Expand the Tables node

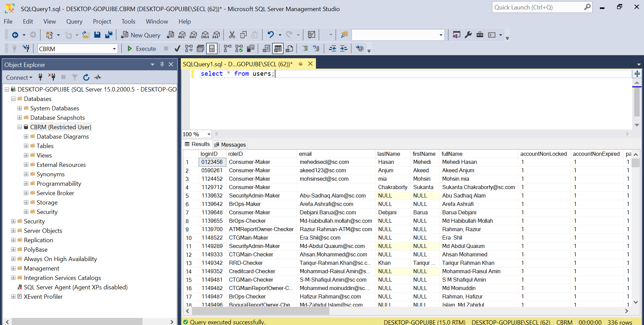(x=26, y=146)
